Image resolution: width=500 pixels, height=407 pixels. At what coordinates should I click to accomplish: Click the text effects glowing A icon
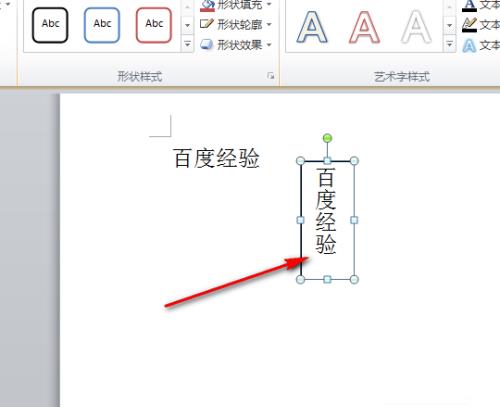click(x=469, y=46)
